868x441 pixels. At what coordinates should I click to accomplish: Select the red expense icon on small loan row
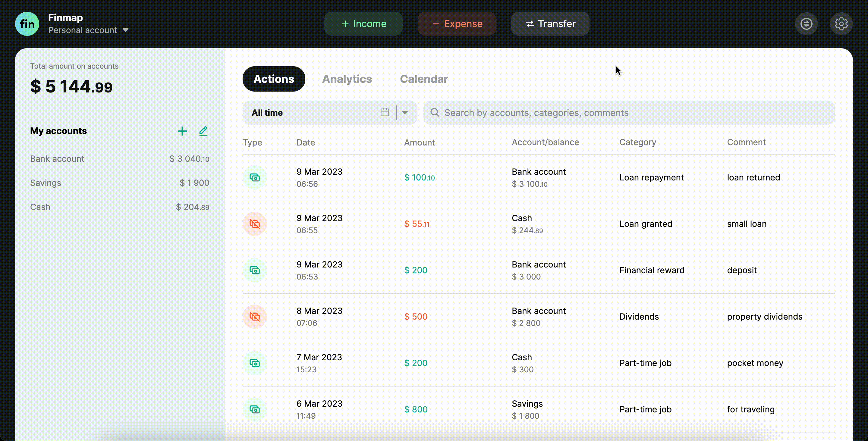(255, 224)
